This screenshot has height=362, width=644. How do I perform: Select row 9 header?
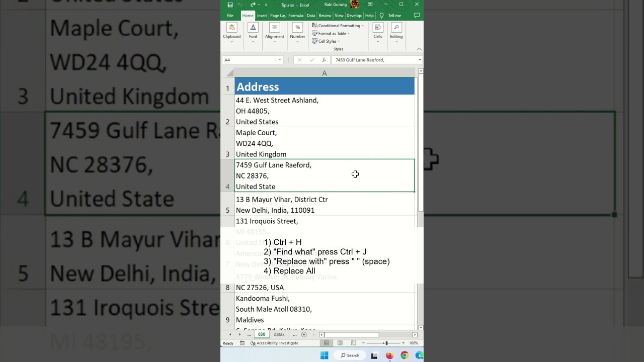click(227, 309)
